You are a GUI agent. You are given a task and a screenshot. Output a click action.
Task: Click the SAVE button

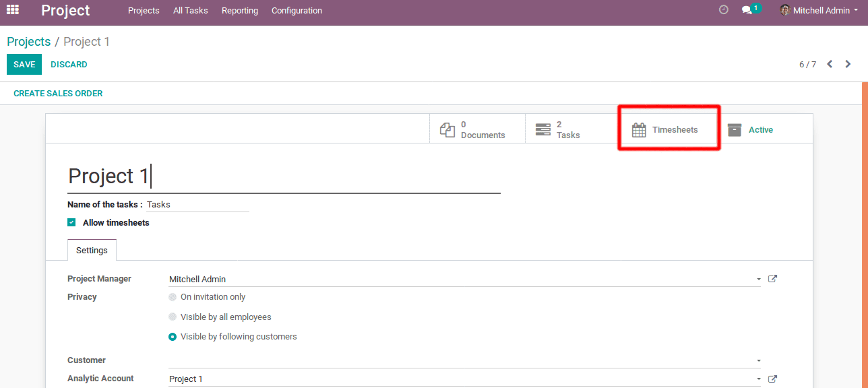tap(24, 65)
